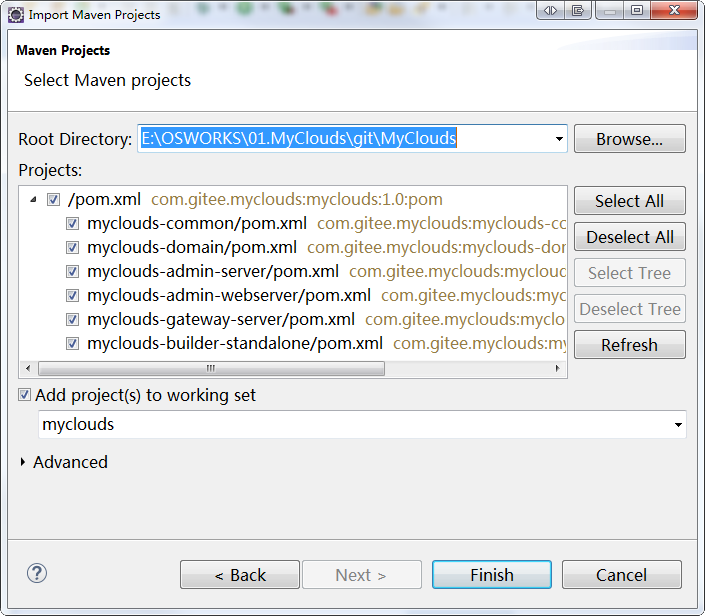Open the Root Directory dropdown arrow

pyautogui.click(x=559, y=138)
